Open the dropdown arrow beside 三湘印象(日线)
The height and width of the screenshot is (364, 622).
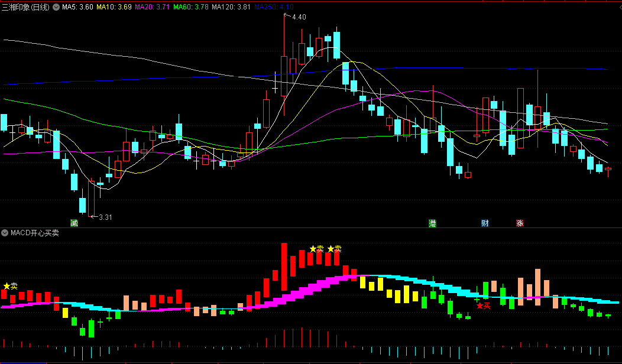(x=56, y=7)
